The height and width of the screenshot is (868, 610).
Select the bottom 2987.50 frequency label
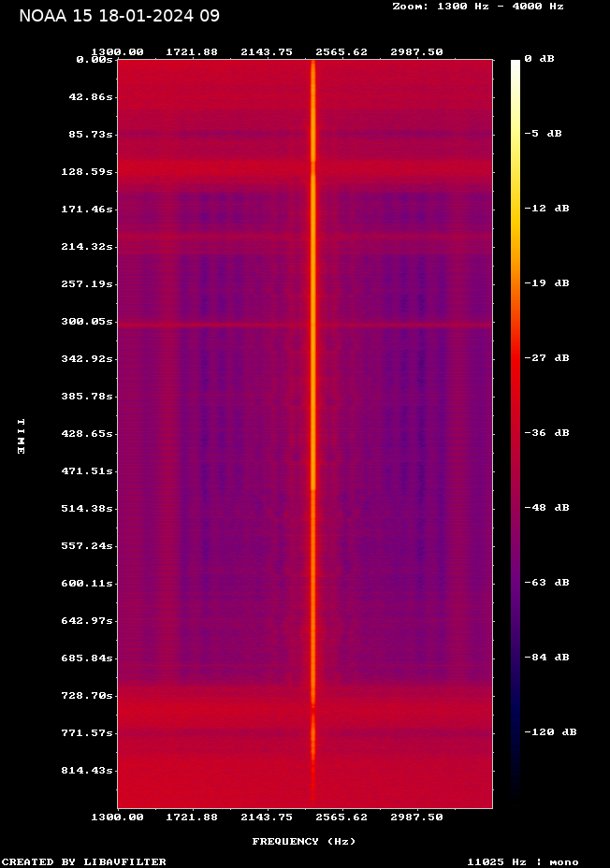coord(417,817)
